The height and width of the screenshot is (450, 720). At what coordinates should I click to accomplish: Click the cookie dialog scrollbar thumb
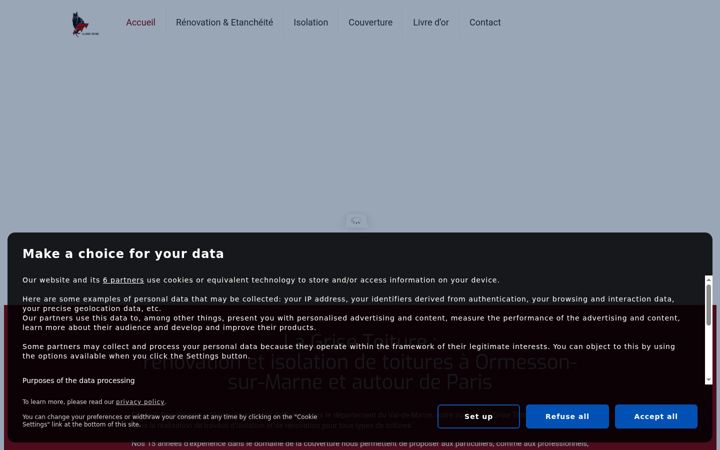tap(709, 305)
